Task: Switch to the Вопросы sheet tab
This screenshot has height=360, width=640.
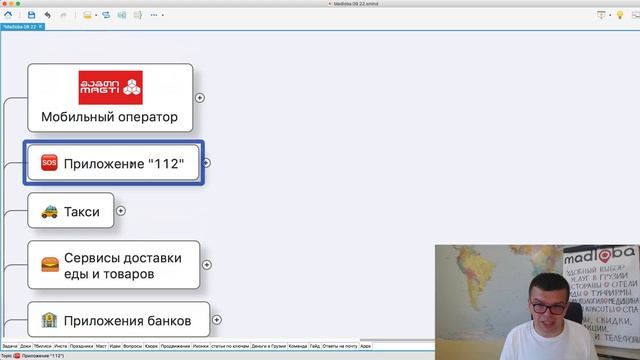Action: pos(132,346)
